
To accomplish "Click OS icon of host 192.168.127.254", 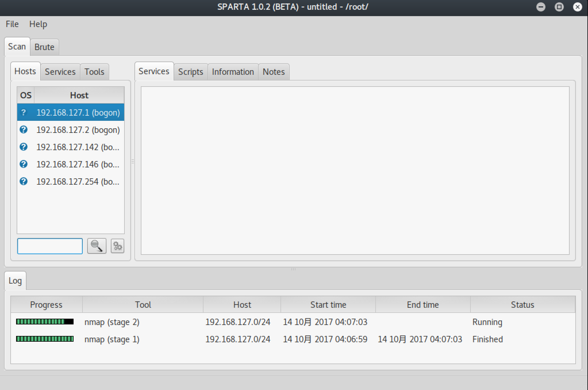I will (24, 181).
